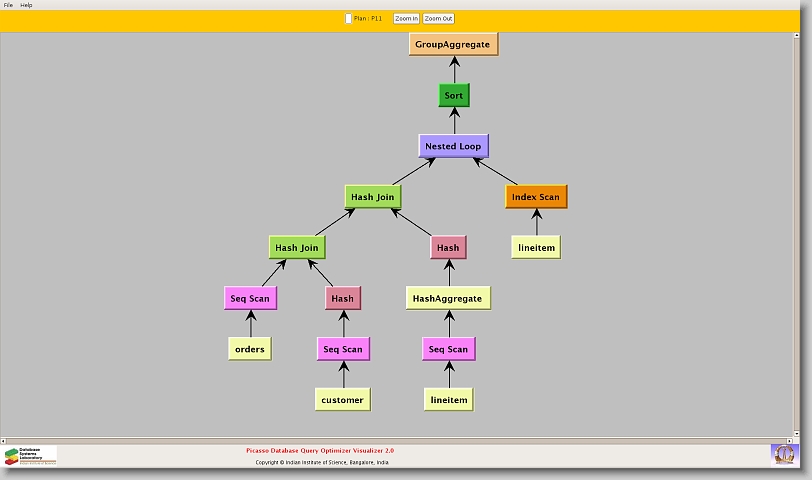
Task: Select the Seq Scan node above orders
Action: [x=250, y=298]
